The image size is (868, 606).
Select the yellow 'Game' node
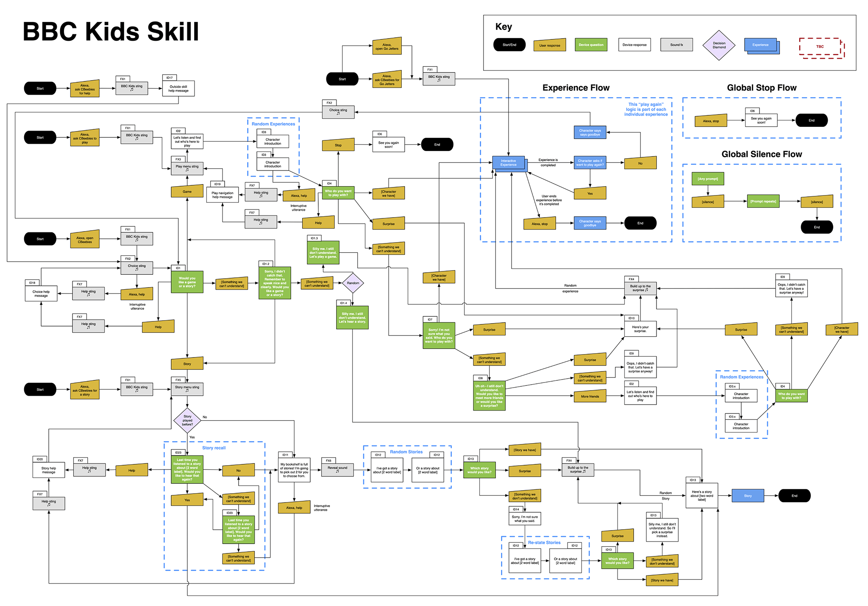tap(187, 191)
